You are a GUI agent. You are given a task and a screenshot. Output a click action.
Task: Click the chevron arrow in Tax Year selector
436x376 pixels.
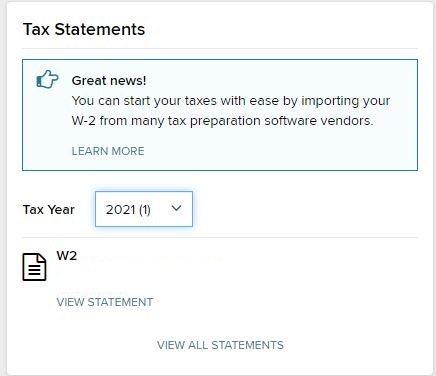click(x=176, y=208)
